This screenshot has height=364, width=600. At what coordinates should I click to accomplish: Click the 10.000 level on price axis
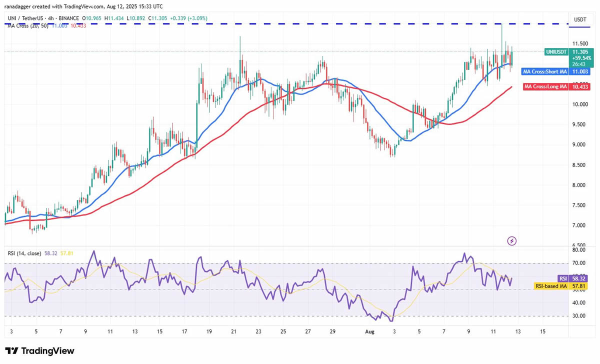pos(580,104)
